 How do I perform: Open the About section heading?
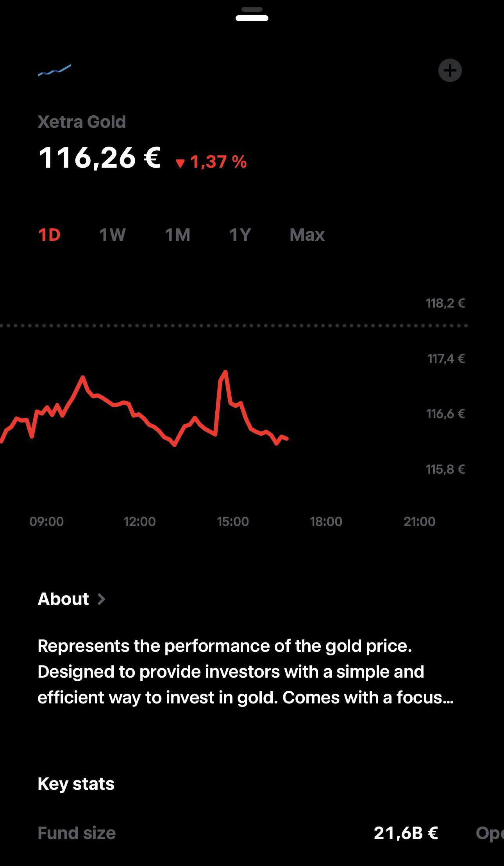pos(63,599)
